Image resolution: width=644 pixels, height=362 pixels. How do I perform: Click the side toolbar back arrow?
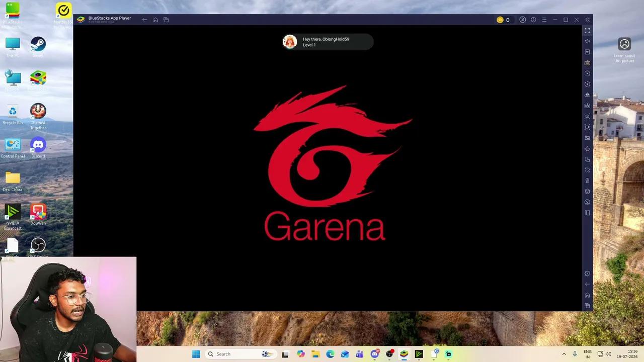587,284
